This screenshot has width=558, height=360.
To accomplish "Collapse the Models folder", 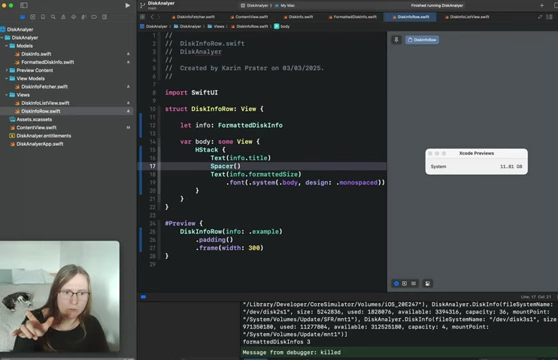I will click(x=6, y=46).
